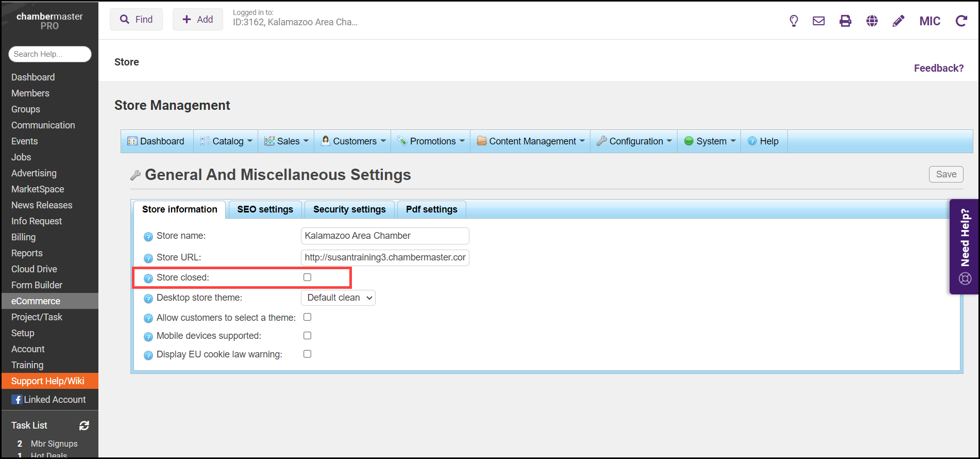980x459 pixels.
Task: Click the Save button
Action: pyautogui.click(x=945, y=174)
